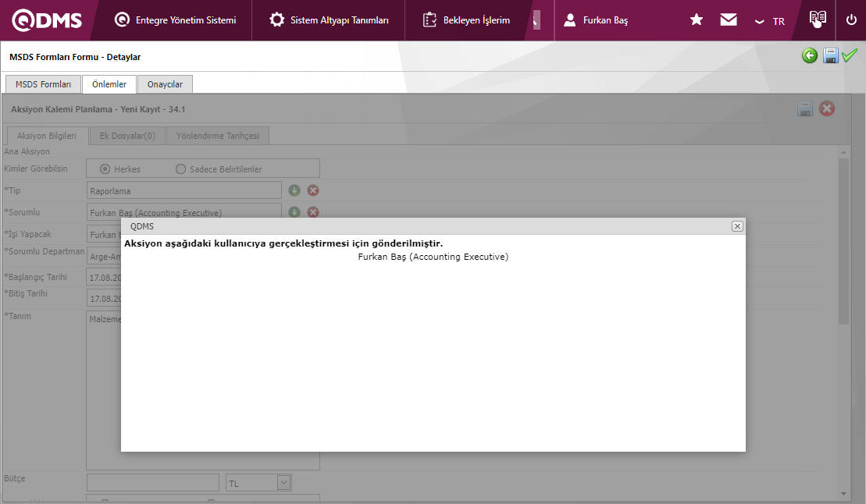Open messages via the envelope icon
Image resolution: width=866 pixels, height=504 pixels.
click(x=729, y=20)
